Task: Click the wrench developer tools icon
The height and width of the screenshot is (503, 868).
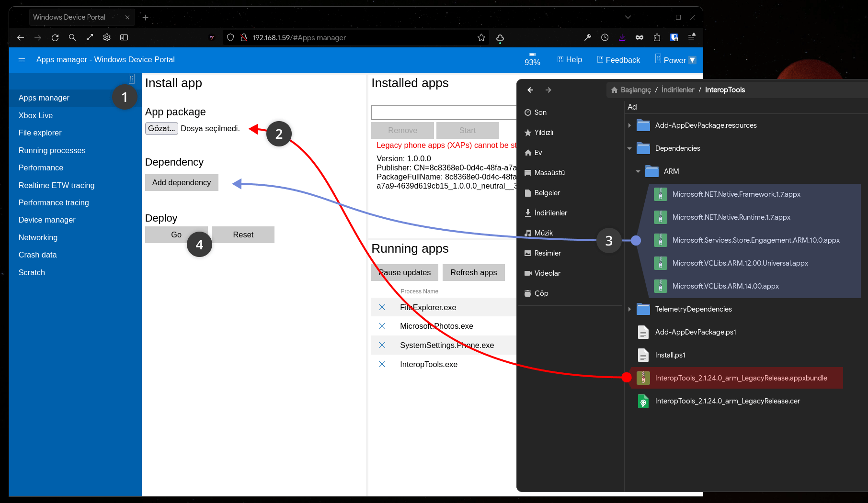Action: [588, 37]
